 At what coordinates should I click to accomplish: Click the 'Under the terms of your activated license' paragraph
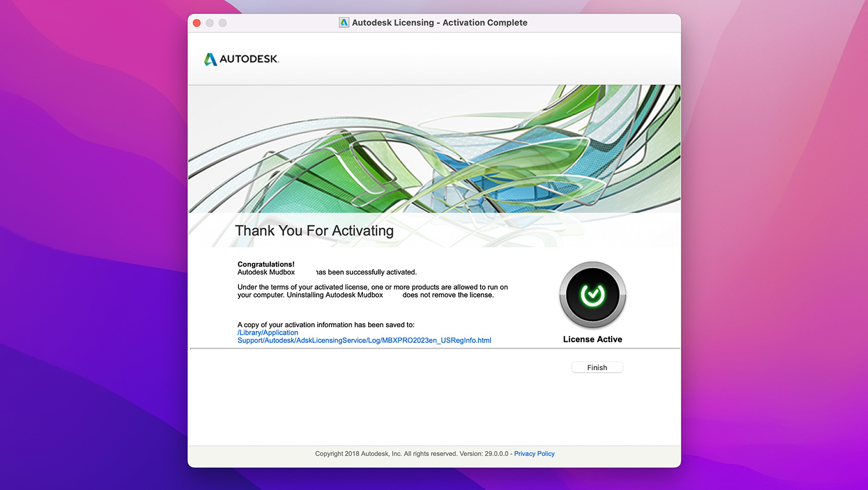(x=373, y=291)
